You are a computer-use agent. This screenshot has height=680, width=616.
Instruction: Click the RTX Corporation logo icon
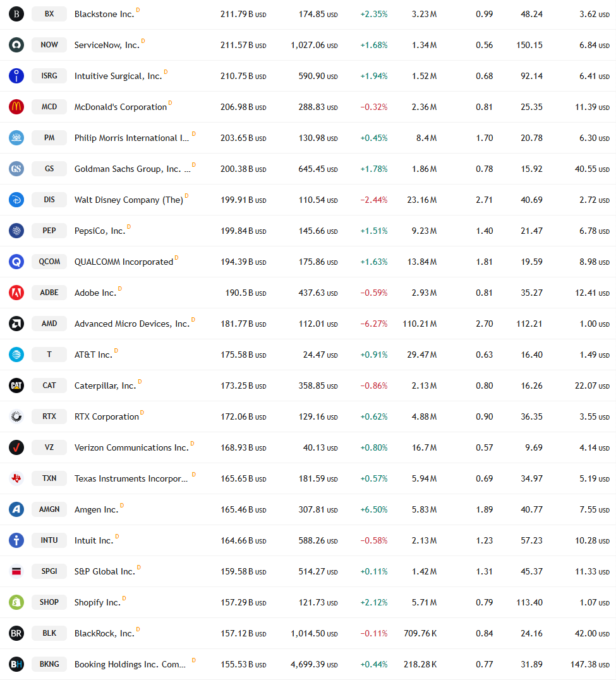(16, 416)
